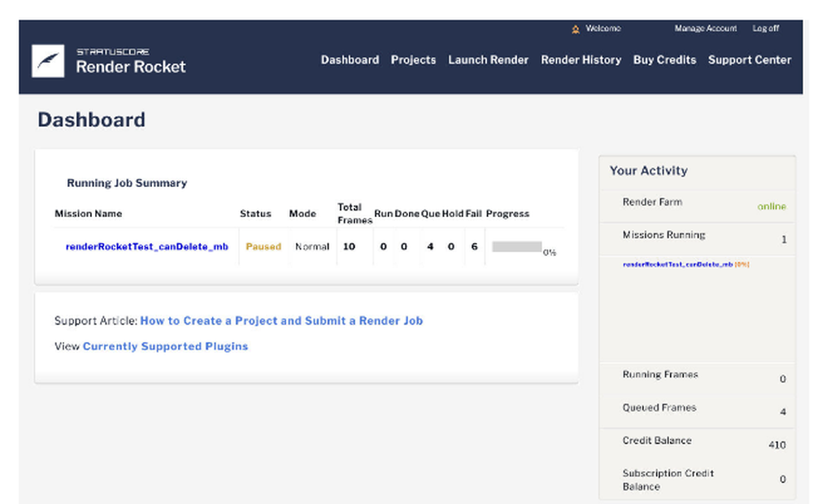
Task: Click Credit Balance value 410
Action: pyautogui.click(x=777, y=445)
